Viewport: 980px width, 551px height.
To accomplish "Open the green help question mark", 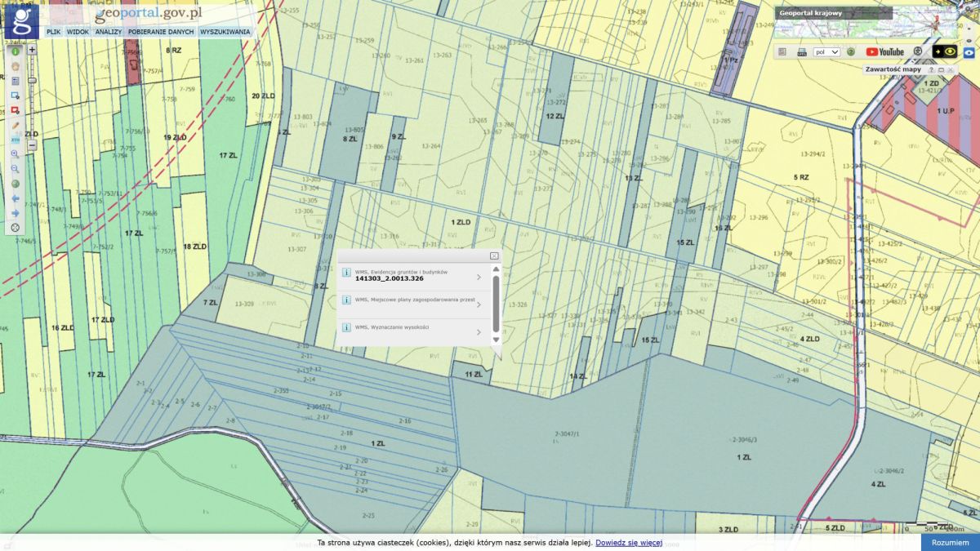I will pyautogui.click(x=850, y=51).
